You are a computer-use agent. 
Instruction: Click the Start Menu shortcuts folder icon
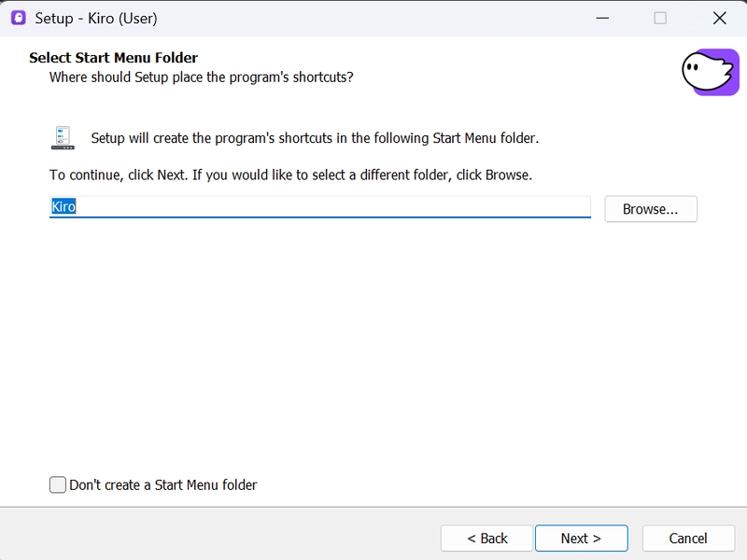(x=63, y=138)
